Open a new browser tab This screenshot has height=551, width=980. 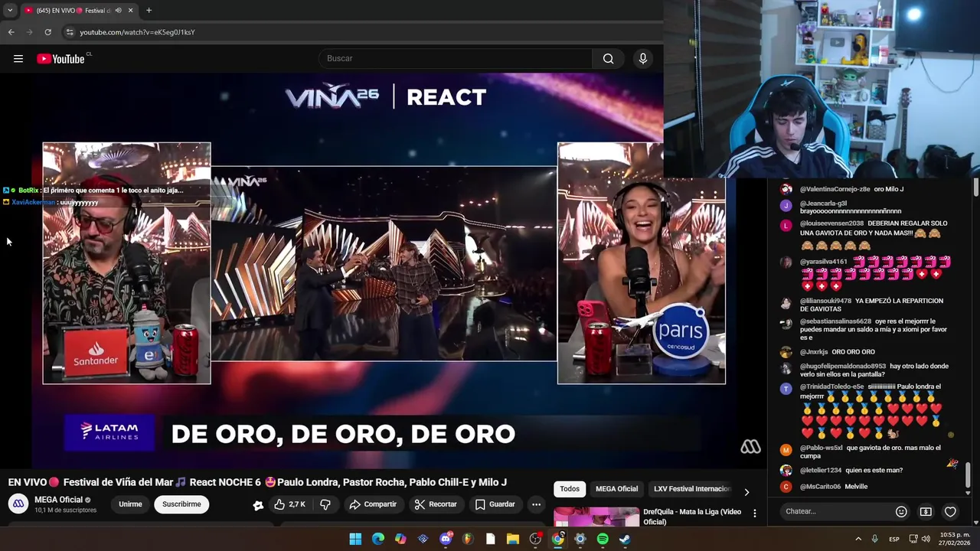pos(149,11)
